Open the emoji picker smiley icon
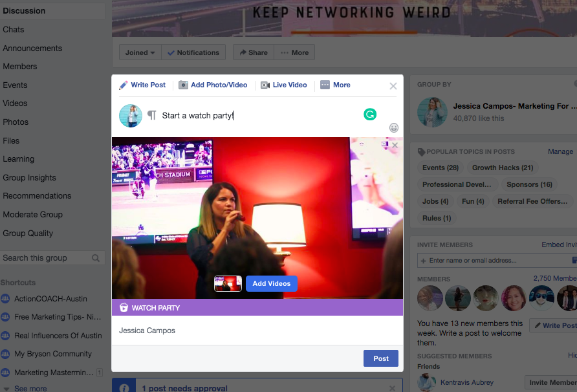 point(394,127)
